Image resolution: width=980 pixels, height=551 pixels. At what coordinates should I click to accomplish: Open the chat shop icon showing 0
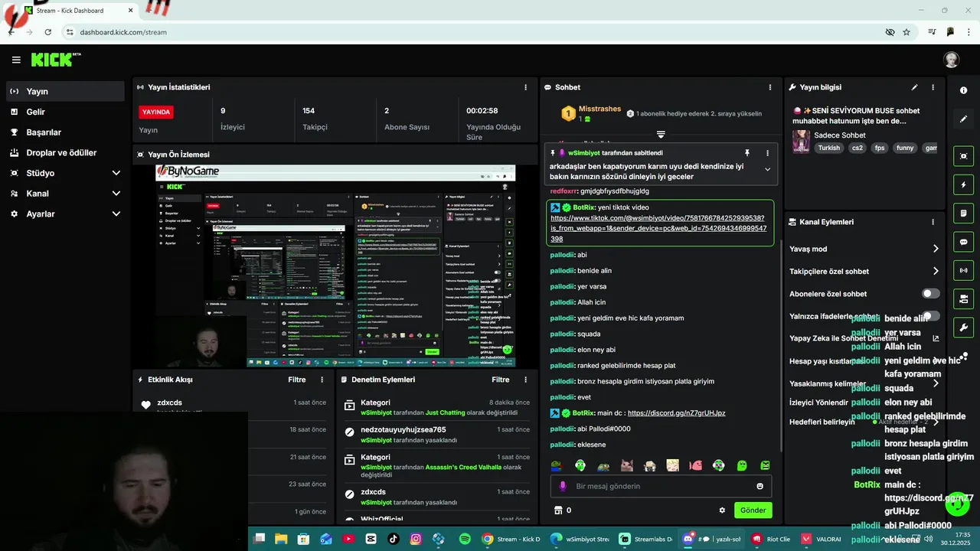click(563, 510)
